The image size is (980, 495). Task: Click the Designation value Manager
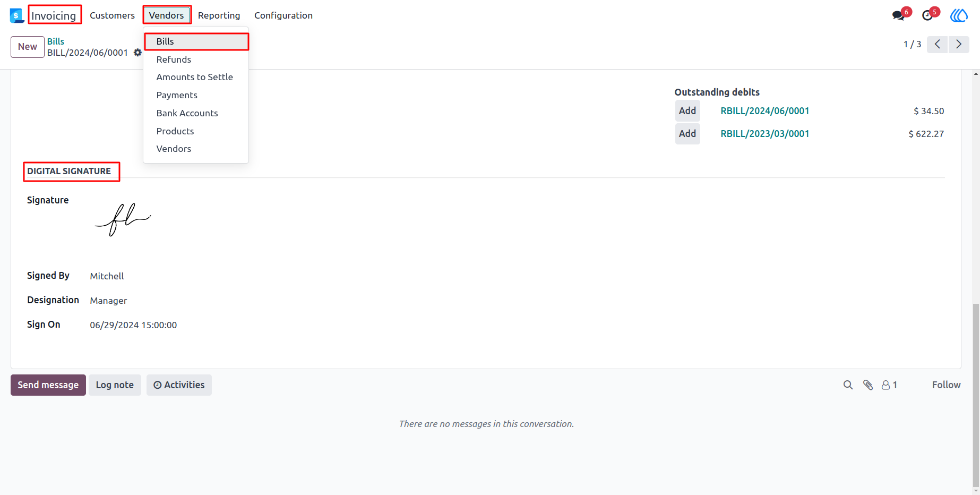(108, 301)
